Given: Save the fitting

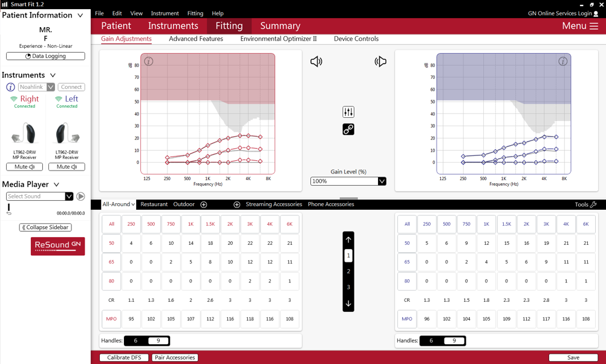Looking at the screenshot, I should (x=573, y=357).
